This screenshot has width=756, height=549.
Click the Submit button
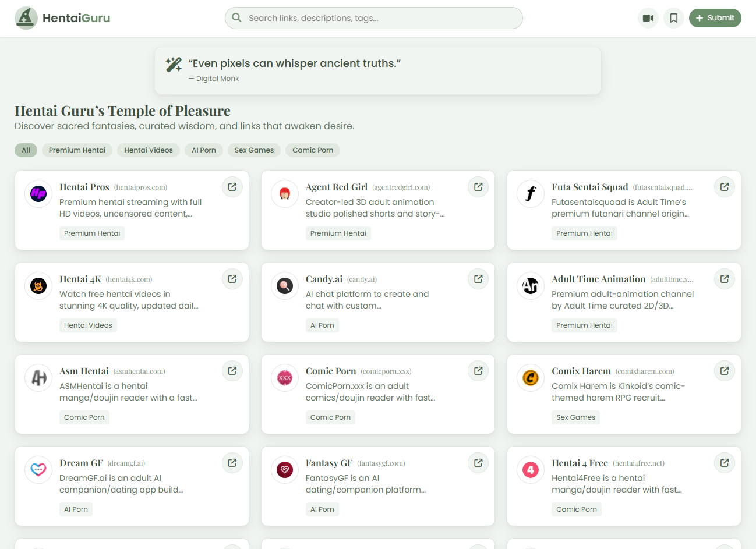715,18
